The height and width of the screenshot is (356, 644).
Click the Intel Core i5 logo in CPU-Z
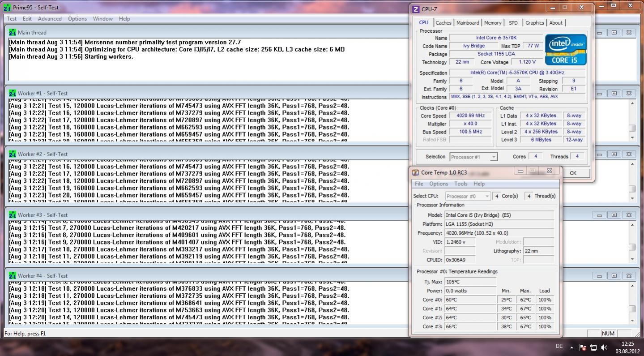point(566,50)
